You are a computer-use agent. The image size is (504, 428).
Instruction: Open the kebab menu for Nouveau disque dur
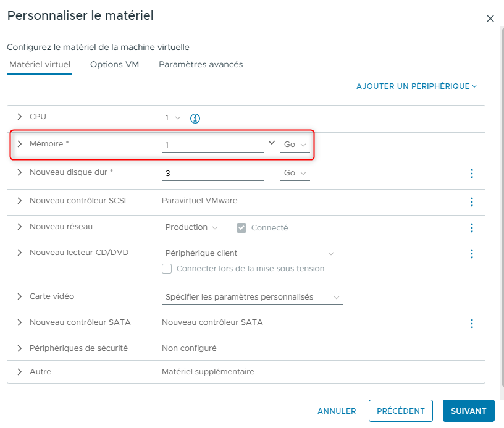(x=472, y=174)
